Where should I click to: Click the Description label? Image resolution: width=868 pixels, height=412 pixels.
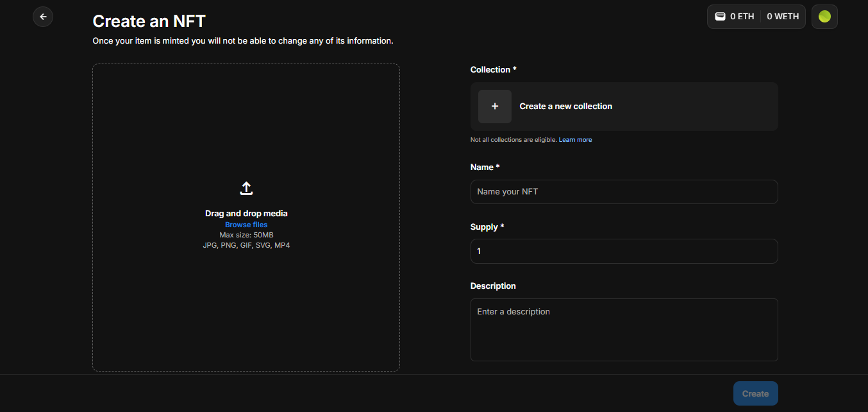click(x=493, y=286)
